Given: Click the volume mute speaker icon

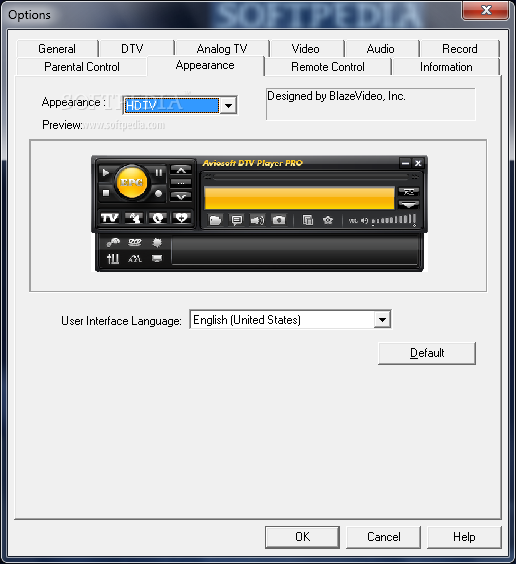Looking at the screenshot, I should [364, 220].
